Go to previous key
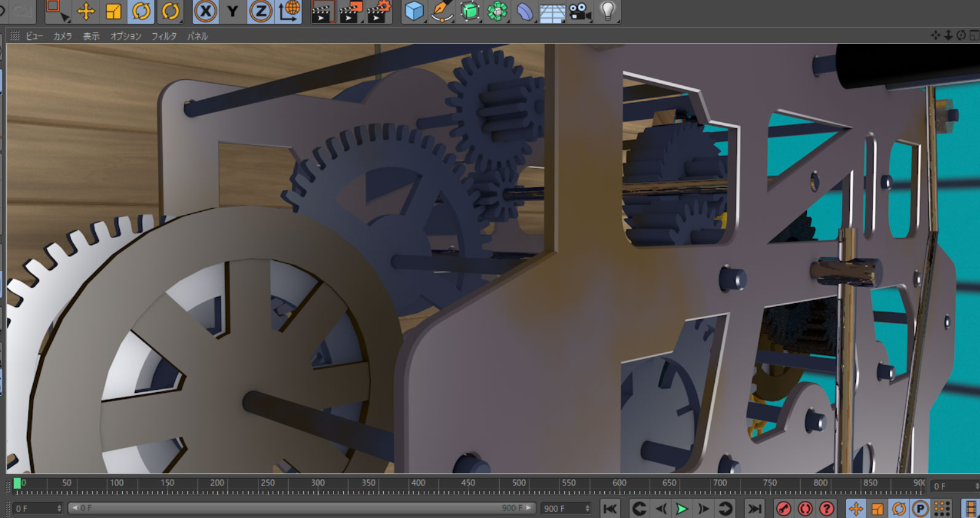This screenshot has height=518, width=980. (639, 509)
